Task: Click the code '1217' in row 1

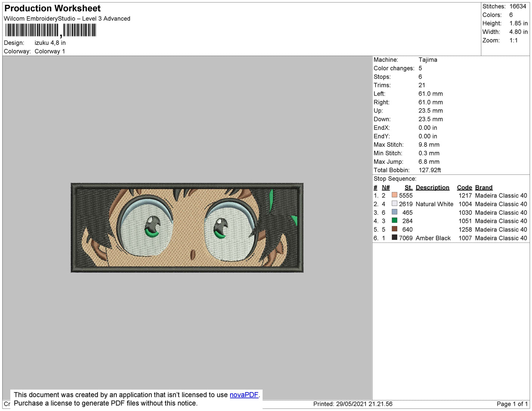Action: pyautogui.click(x=465, y=195)
